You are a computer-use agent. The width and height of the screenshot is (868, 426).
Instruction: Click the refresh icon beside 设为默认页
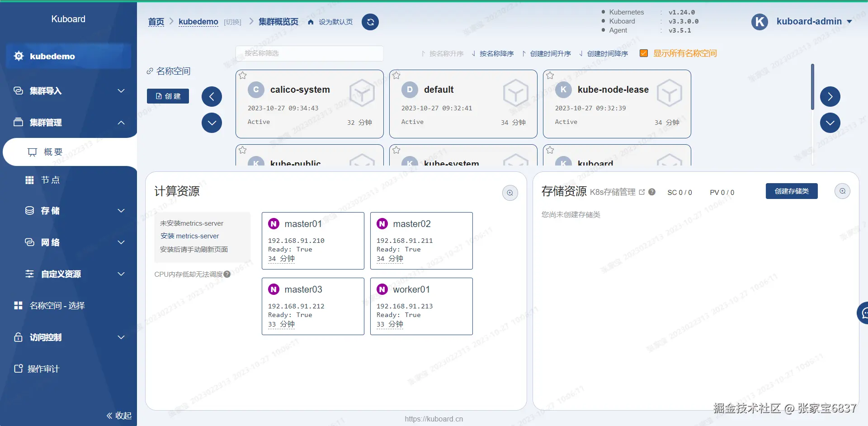(370, 22)
